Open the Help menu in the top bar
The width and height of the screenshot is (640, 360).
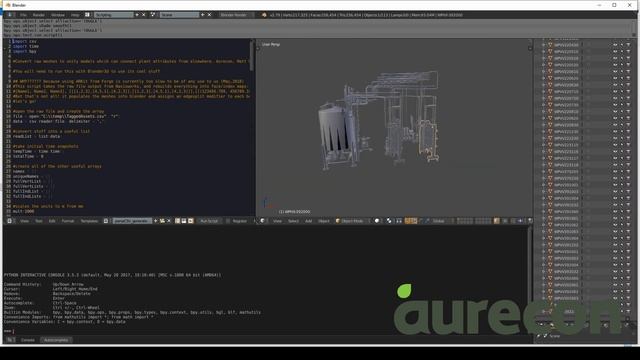(x=75, y=15)
